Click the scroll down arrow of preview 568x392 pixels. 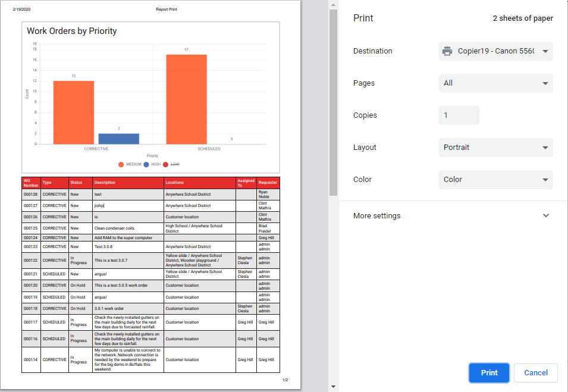pyautogui.click(x=333, y=387)
